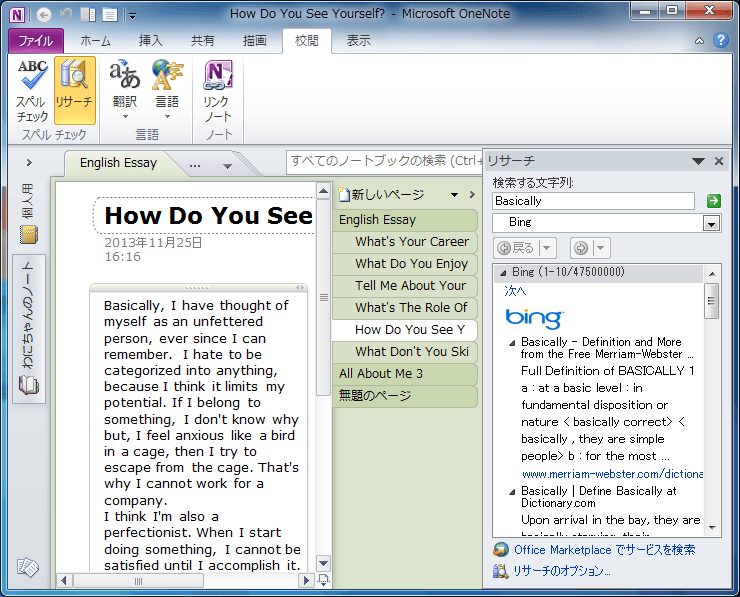Open the わにちゃんのノート notebook
The height and width of the screenshot is (597, 740).
pyautogui.click(x=29, y=328)
